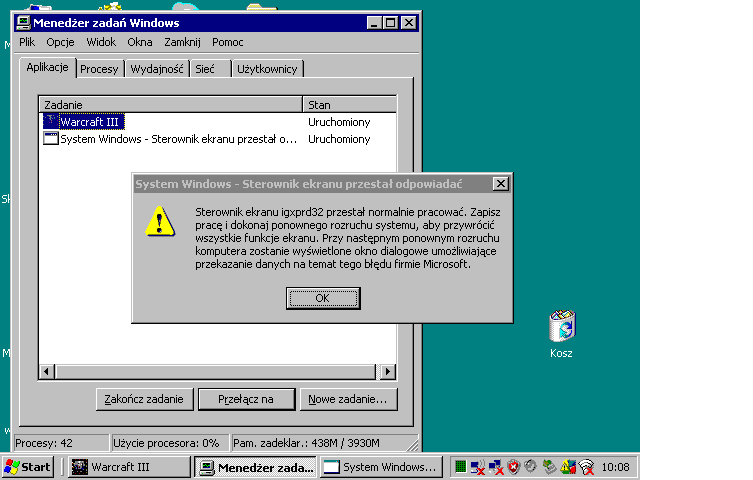Open the Start menu
The width and height of the screenshot is (753, 480).
(x=28, y=467)
